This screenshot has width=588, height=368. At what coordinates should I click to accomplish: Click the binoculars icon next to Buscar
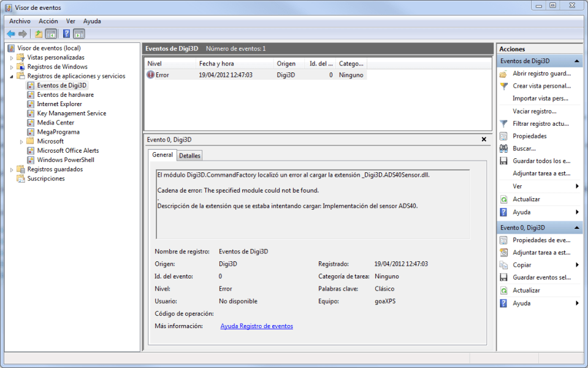coord(503,148)
